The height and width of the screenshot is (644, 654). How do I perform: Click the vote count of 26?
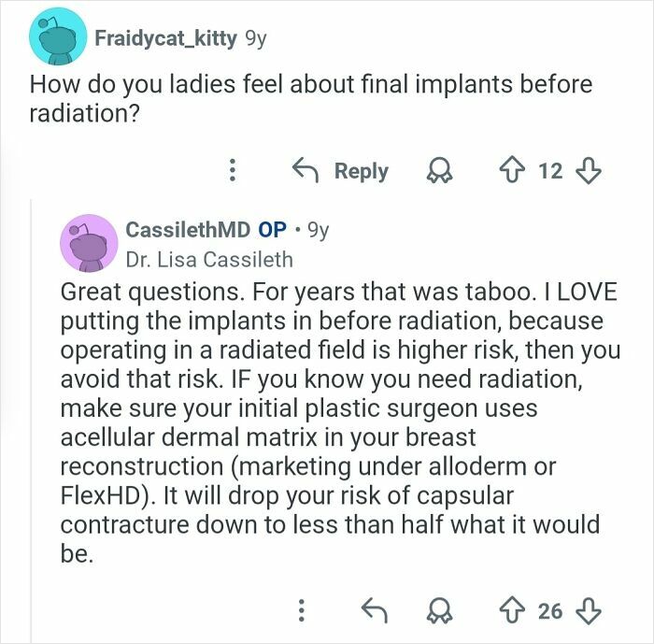pyautogui.click(x=550, y=611)
